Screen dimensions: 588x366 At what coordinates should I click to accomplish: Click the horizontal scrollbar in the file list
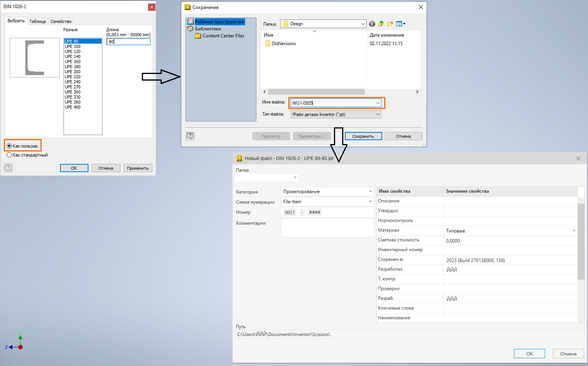pyautogui.click(x=316, y=92)
